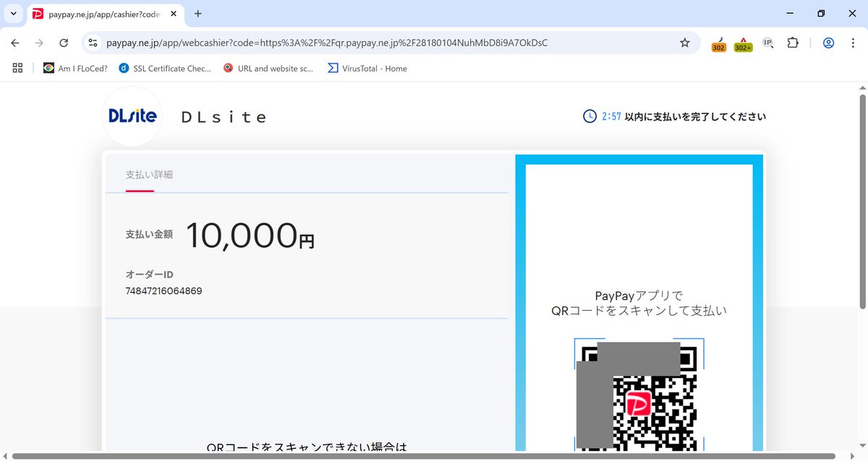This screenshot has height=461, width=868.
Task: Click the DLsite merchant name text
Action: tap(224, 117)
